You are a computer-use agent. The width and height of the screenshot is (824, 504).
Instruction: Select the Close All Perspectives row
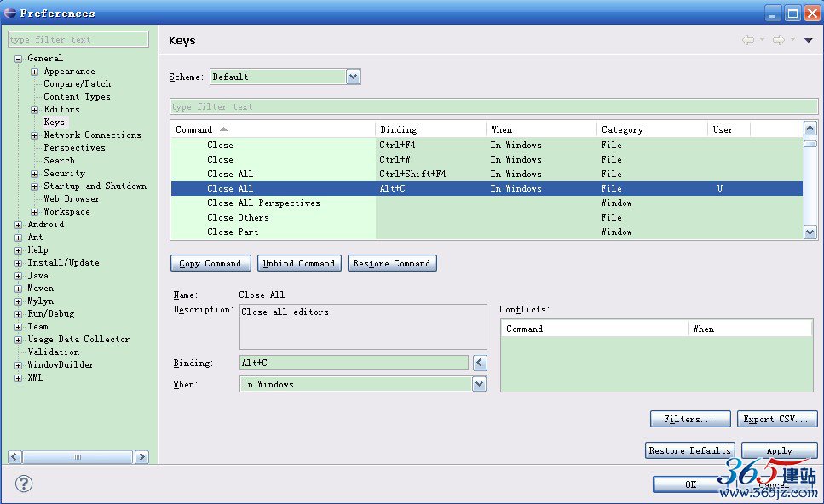487,203
